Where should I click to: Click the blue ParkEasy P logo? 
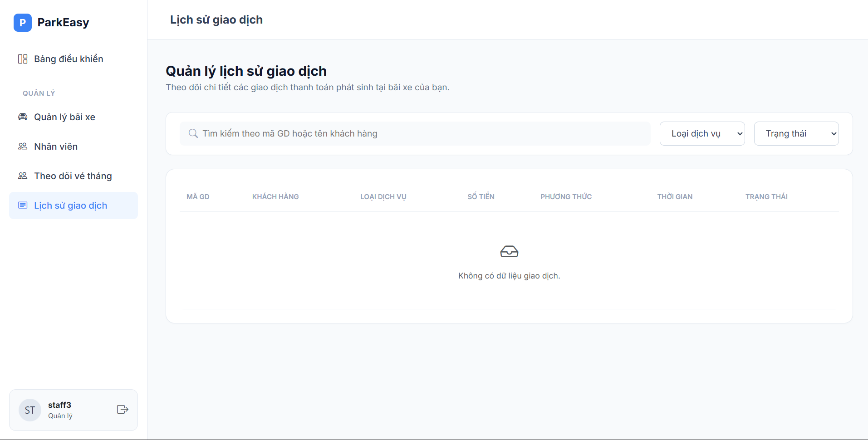pos(23,23)
